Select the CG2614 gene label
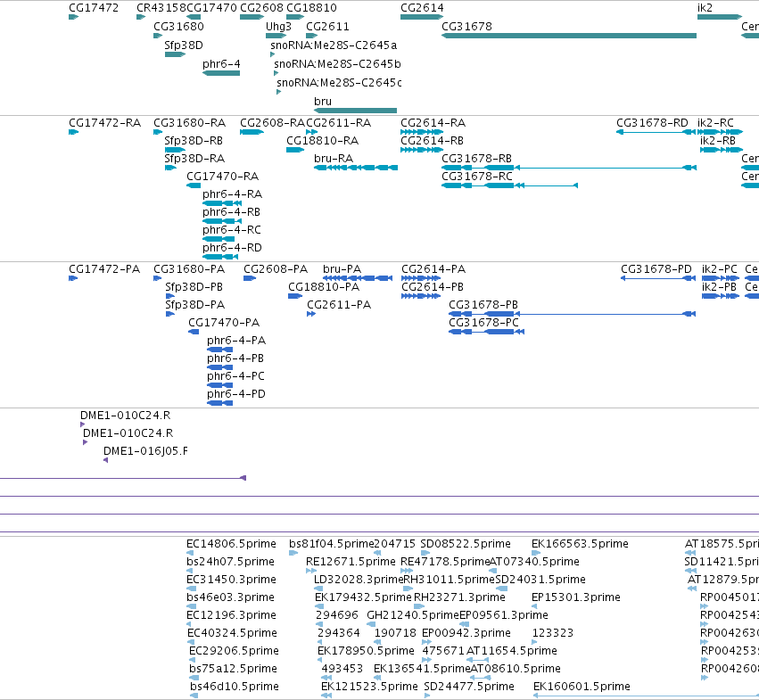Image resolution: width=759 pixels, height=700 pixels. tap(422, 8)
